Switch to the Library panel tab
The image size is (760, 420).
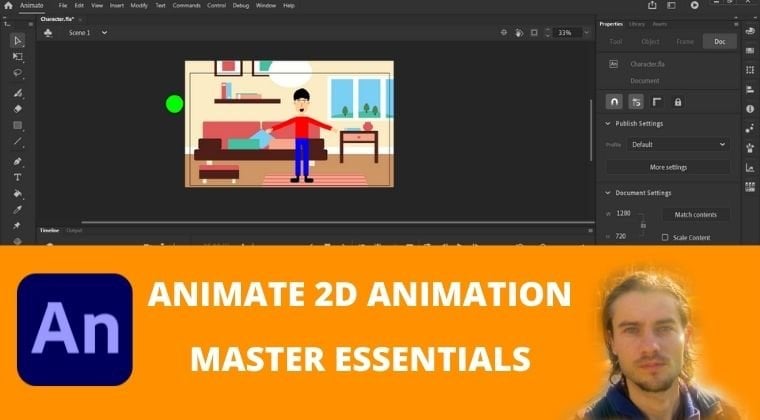637,24
